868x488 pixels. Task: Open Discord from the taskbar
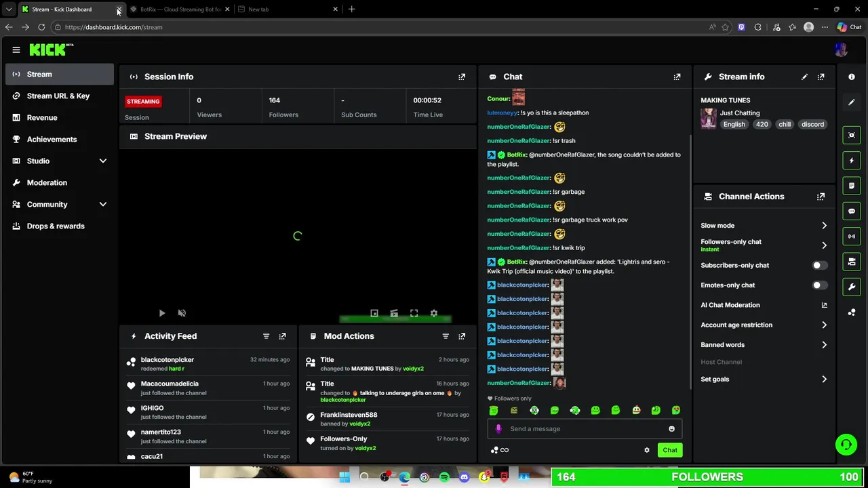tap(464, 477)
